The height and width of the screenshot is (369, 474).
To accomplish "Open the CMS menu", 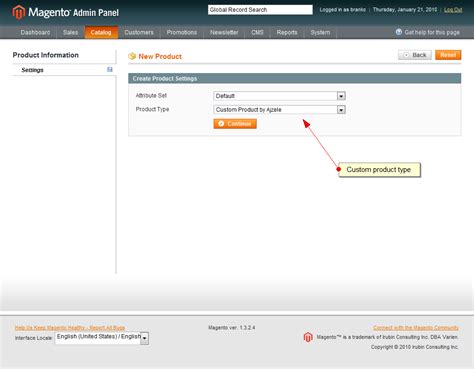I will click(257, 32).
